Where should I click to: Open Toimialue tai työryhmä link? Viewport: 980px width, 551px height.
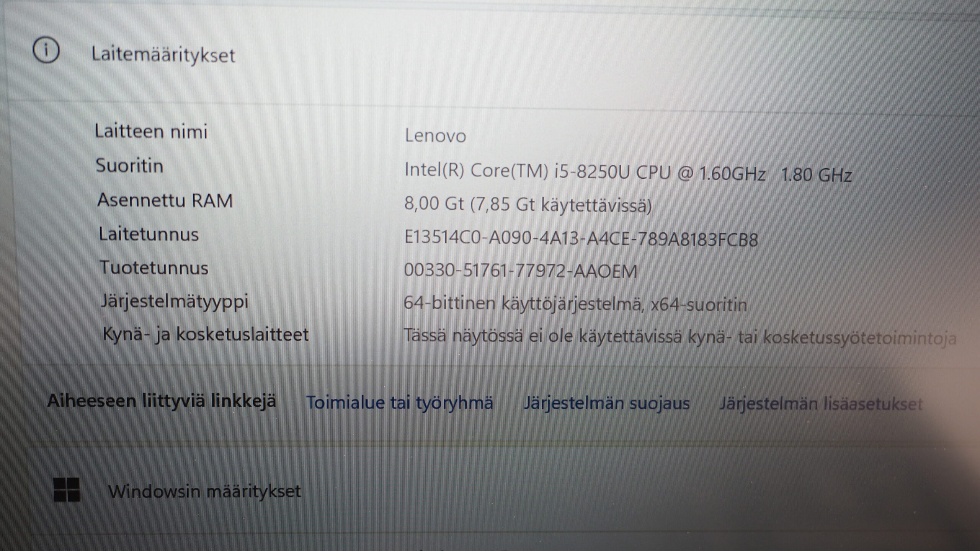(399, 403)
